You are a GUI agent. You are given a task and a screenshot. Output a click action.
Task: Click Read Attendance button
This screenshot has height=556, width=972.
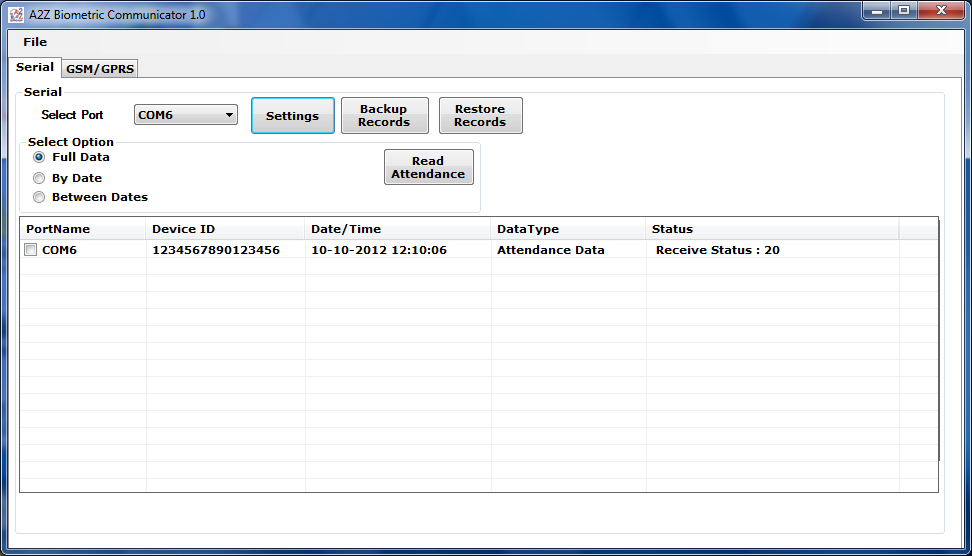coord(428,168)
